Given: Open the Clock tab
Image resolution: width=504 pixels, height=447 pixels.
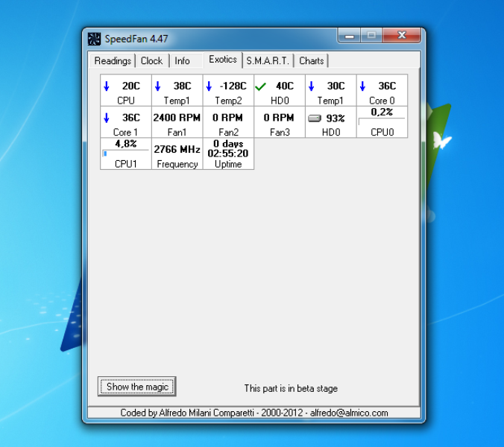Looking at the screenshot, I should [151, 61].
